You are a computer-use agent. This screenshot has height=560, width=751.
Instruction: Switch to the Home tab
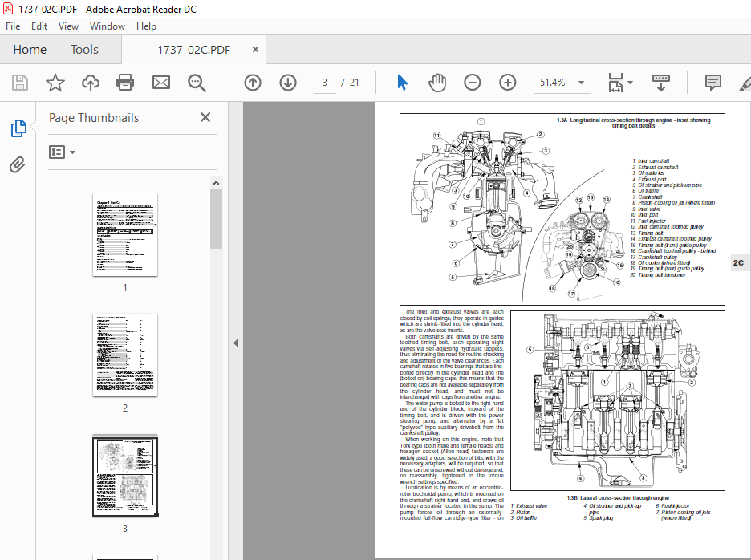(30, 50)
